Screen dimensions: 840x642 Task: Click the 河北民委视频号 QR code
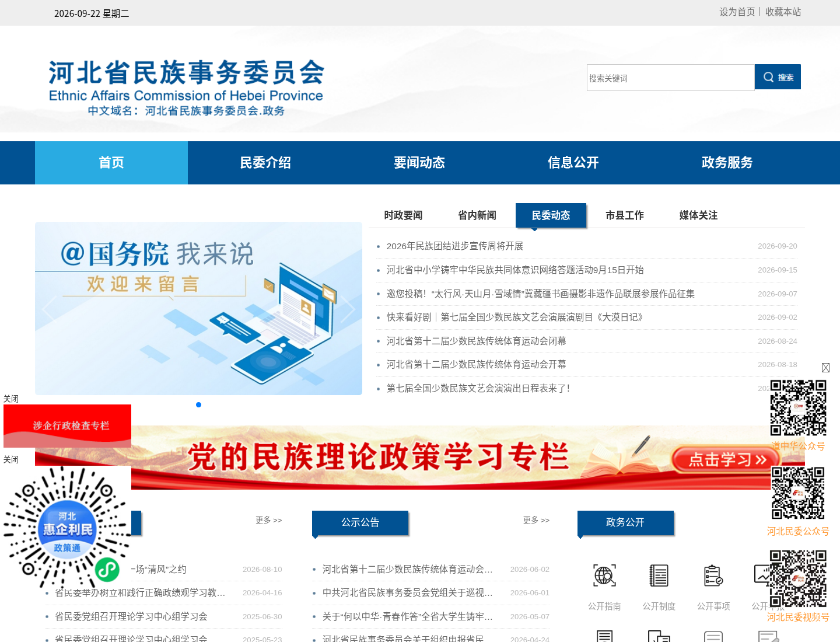798,579
